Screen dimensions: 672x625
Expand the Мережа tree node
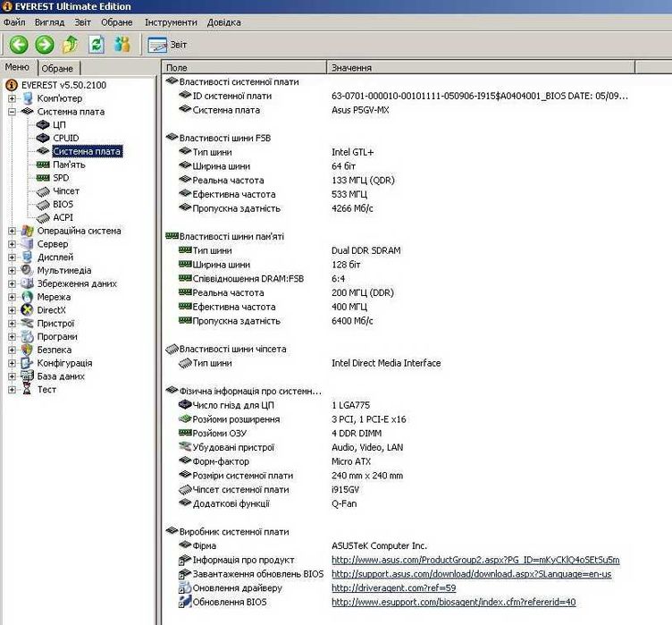pos(12,297)
